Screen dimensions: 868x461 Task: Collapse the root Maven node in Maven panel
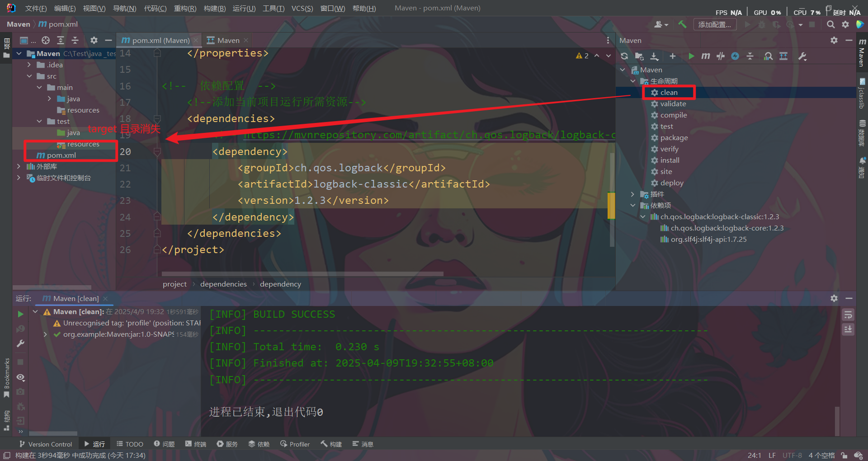click(x=623, y=70)
